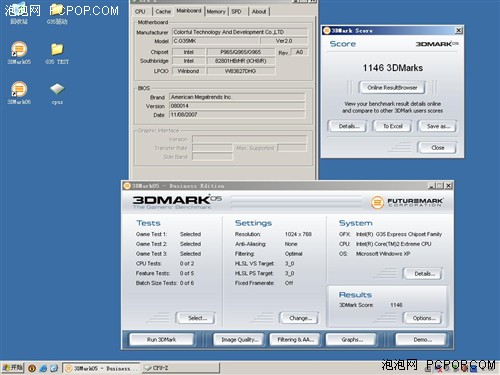Click the Model field C.G35MK

pyautogui.click(x=216, y=41)
